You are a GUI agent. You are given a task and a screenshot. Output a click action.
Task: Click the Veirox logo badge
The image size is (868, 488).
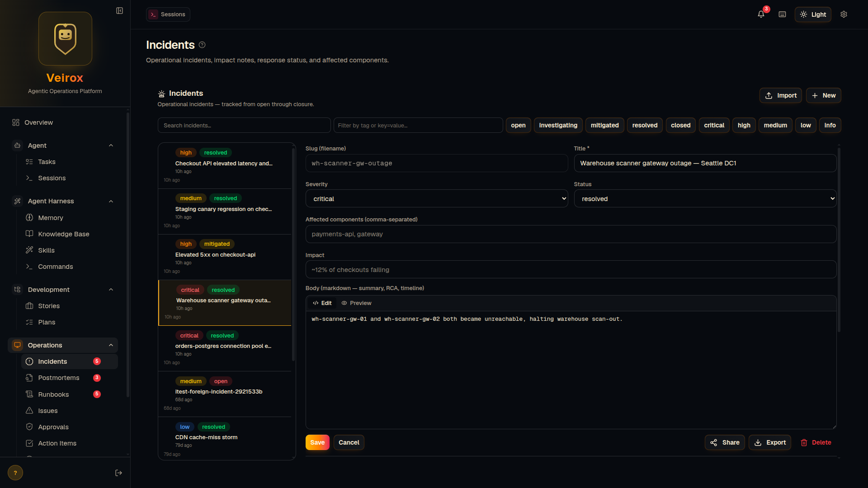tap(65, 39)
